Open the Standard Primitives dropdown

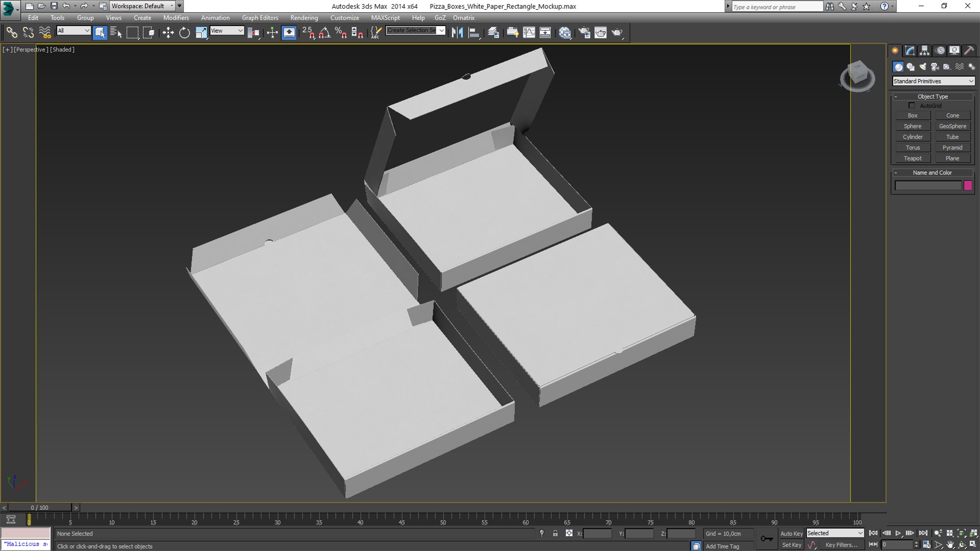pos(934,81)
